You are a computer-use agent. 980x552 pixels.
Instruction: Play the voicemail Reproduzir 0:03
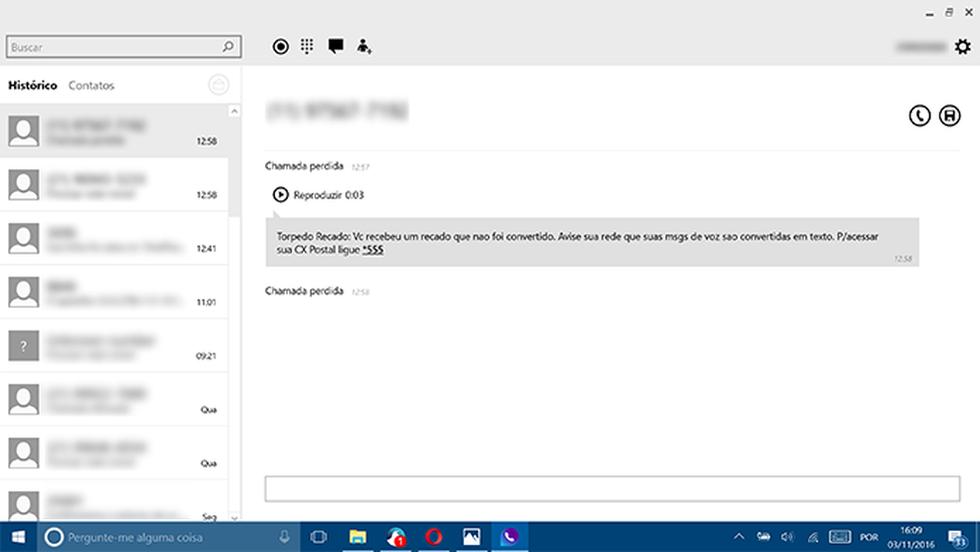point(318,195)
